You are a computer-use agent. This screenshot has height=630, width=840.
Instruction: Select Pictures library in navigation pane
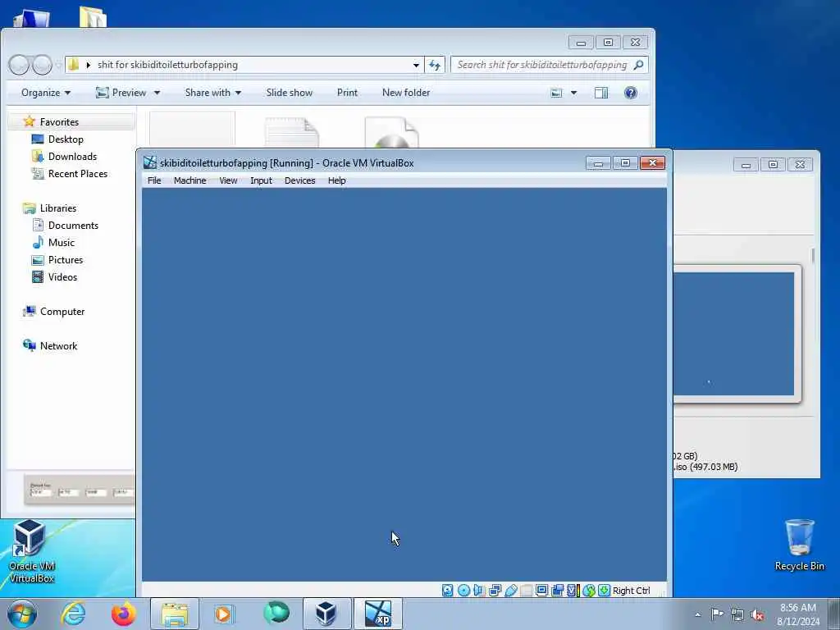pos(66,260)
